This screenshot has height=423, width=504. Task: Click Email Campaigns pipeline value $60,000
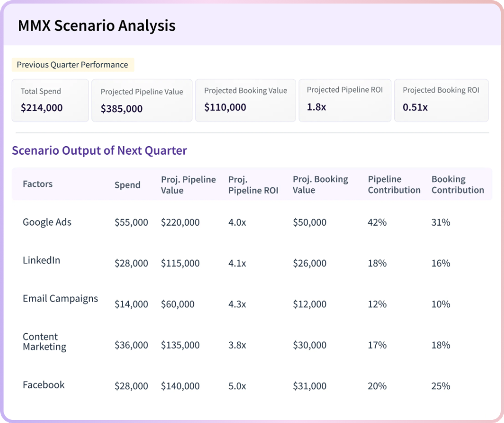coord(178,304)
